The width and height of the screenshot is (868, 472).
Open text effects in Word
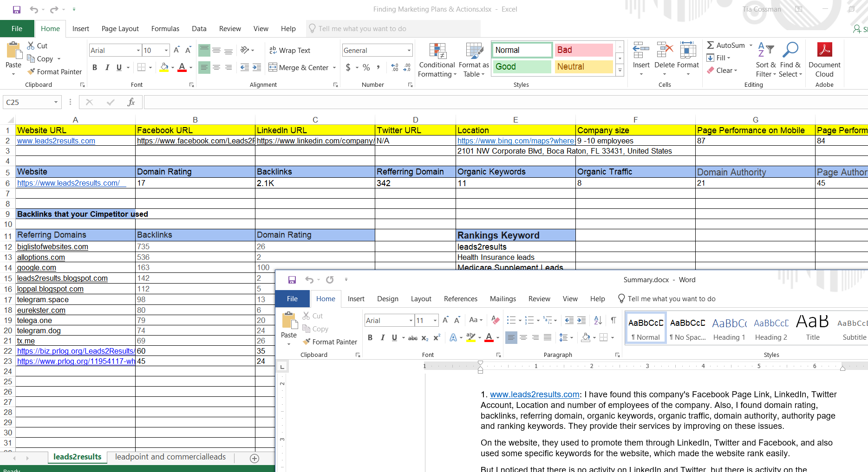click(453, 337)
